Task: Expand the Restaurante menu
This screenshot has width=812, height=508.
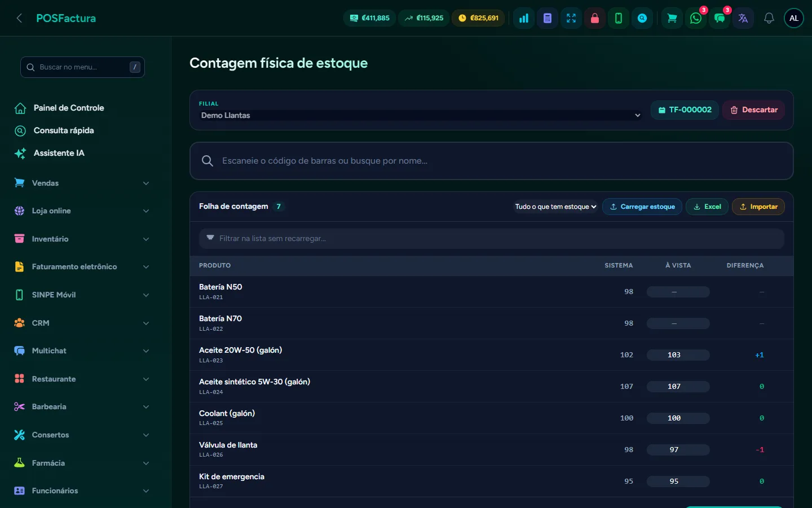Action: [x=82, y=379]
